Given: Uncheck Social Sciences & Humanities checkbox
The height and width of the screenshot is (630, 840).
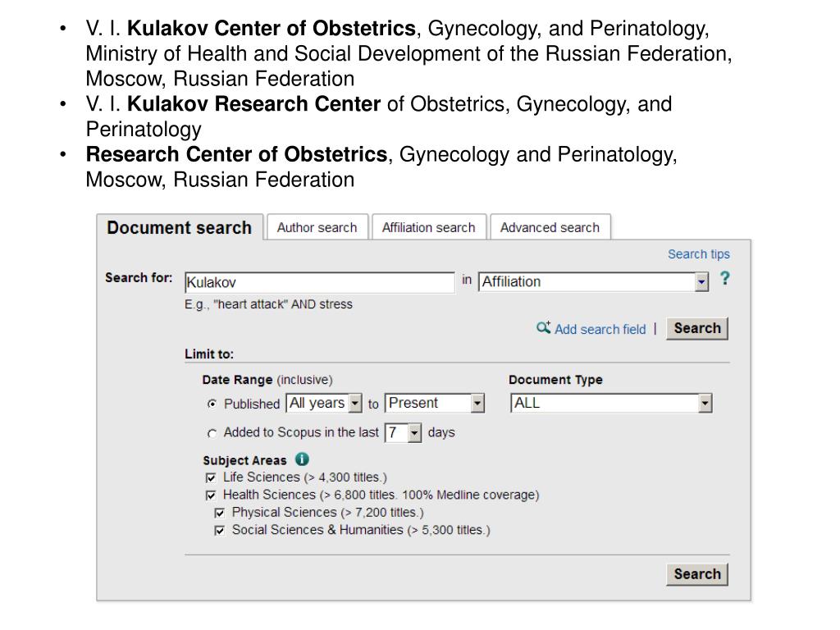Looking at the screenshot, I should 220,531.
